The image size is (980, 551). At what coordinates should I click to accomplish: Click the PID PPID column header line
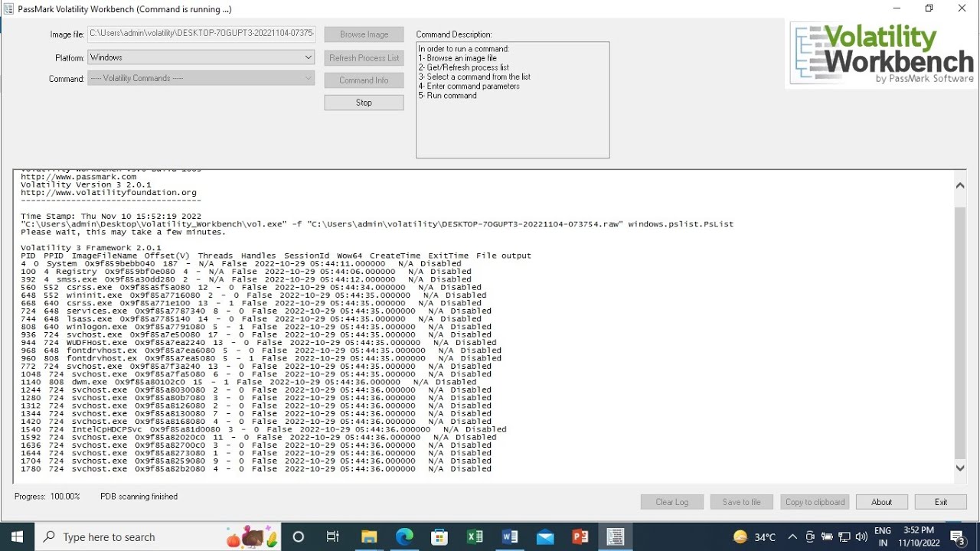coord(276,256)
